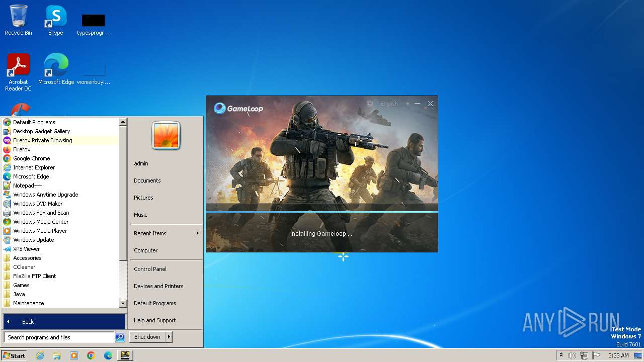Launch Google Chrome from the programs list
The height and width of the screenshot is (362, 644).
[60, 158]
